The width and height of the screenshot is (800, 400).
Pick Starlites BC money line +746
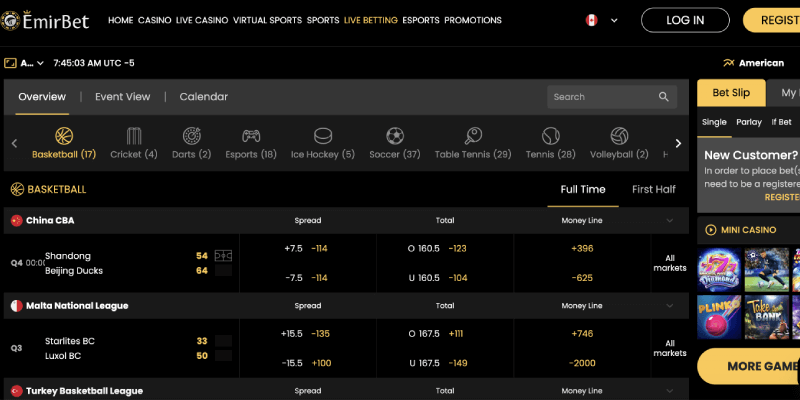582,334
